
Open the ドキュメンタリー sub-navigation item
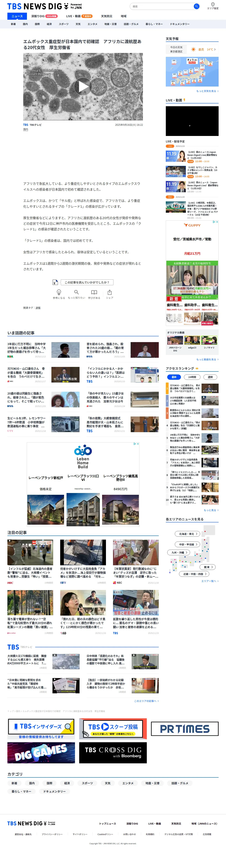[x=180, y=24]
